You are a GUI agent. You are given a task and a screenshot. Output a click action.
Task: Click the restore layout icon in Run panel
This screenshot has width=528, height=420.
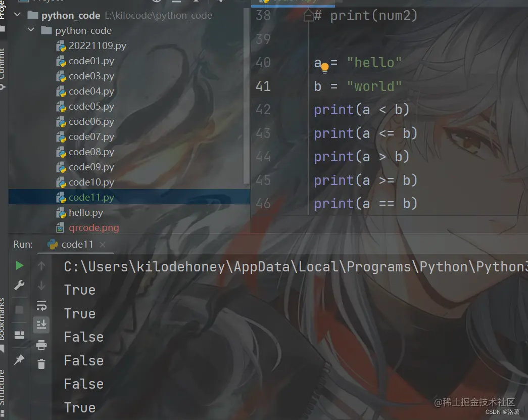click(x=19, y=335)
